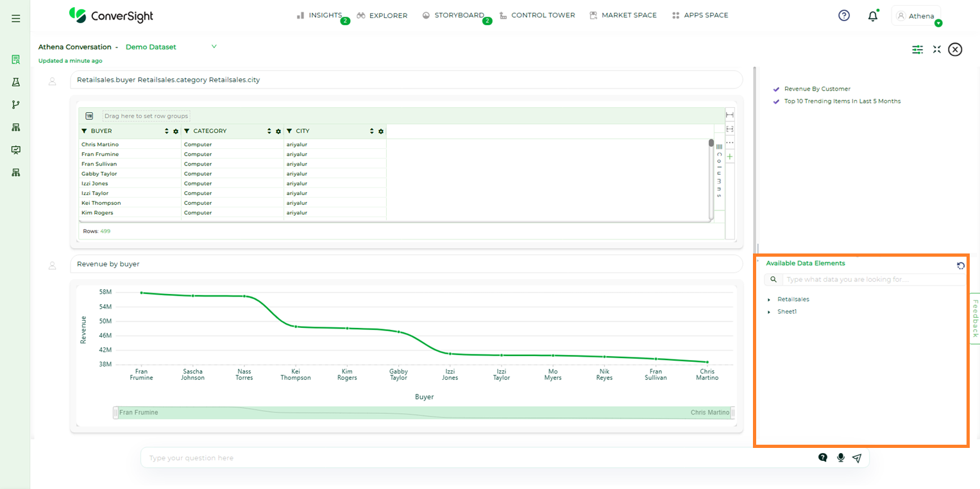Open BUYER column settings gear
This screenshot has height=489, width=980.
tap(176, 132)
